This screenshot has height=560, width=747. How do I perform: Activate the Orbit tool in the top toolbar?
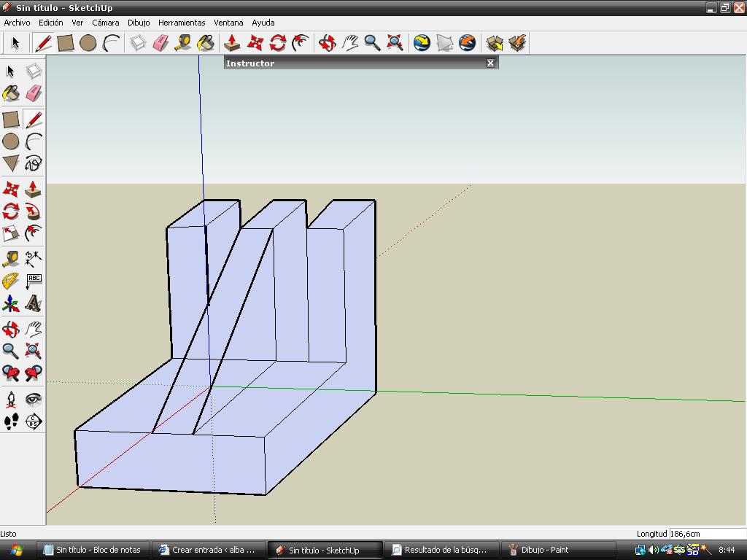(327, 43)
